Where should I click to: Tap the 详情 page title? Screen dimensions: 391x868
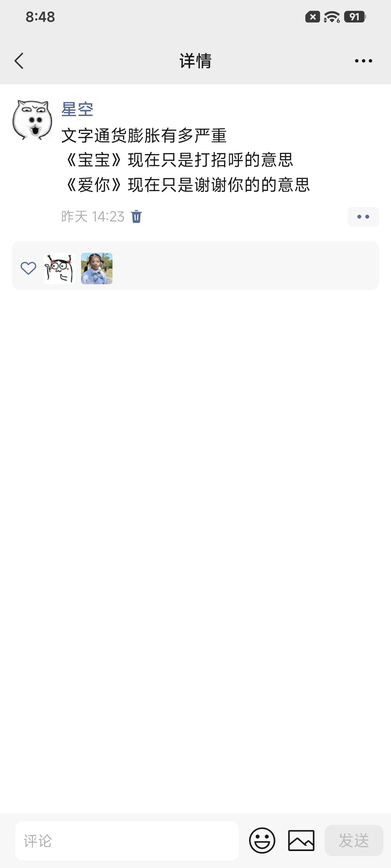coord(195,61)
